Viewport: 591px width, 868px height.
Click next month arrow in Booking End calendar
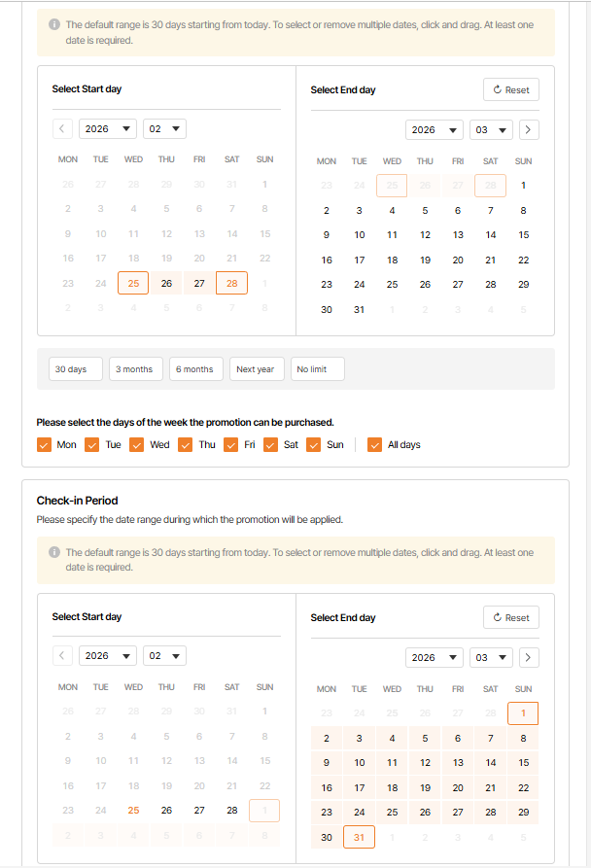(x=528, y=129)
